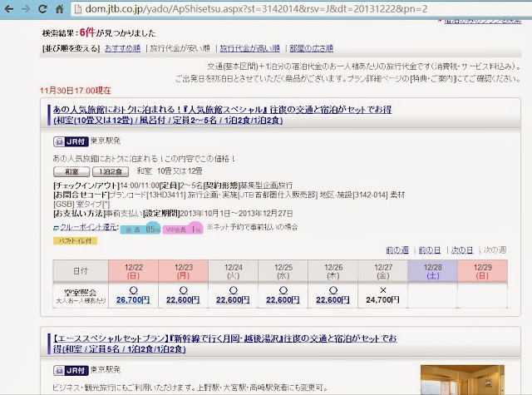Image resolution: width=532 pixels, height=395 pixels.
Task: Click the sold-out × mark for 12/27
Action: tap(383, 290)
